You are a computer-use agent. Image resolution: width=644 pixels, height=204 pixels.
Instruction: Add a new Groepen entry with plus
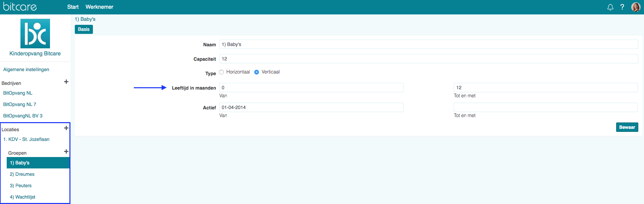tap(66, 152)
